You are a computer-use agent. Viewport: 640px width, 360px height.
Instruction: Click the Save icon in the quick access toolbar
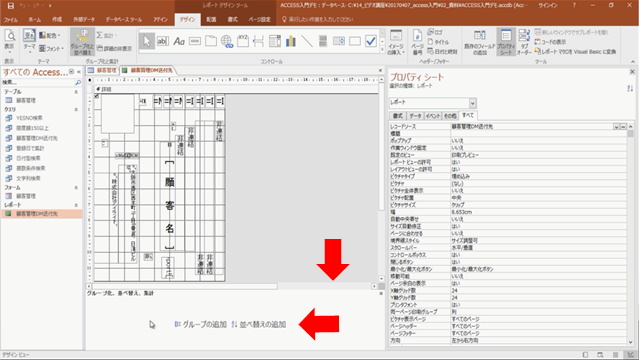11,6
